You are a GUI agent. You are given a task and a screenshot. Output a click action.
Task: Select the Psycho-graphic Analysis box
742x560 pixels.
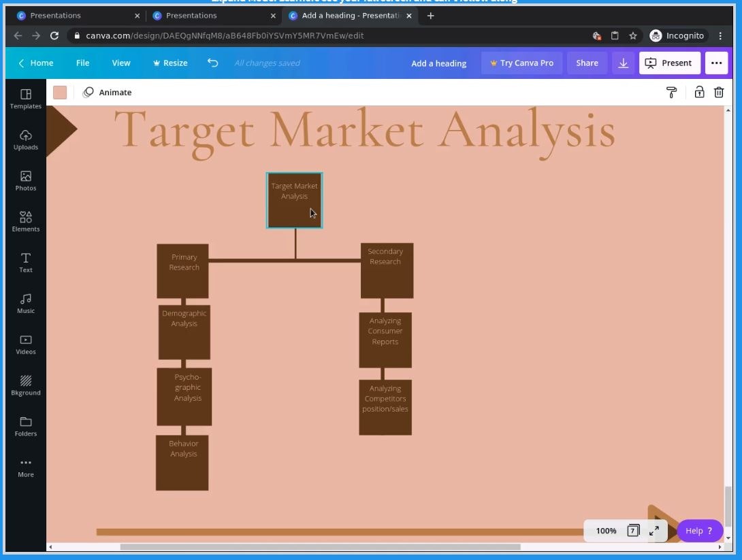coord(184,397)
